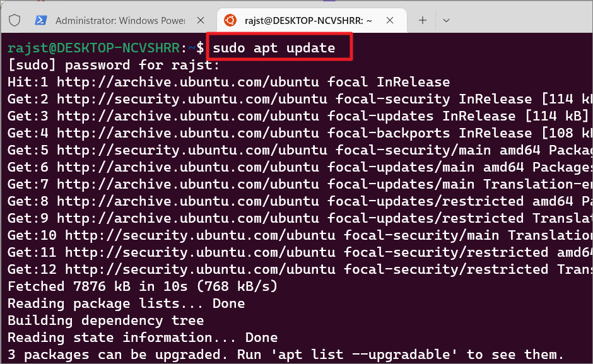
Task: Close the rajst@DESKTOP-NCVSHRR Ubuntu tab
Action: (x=390, y=20)
